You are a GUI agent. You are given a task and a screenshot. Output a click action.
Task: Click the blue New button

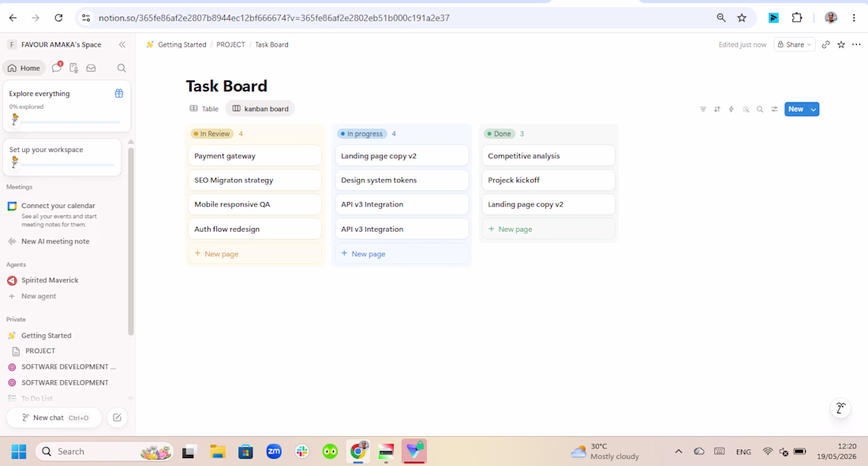pyautogui.click(x=795, y=109)
